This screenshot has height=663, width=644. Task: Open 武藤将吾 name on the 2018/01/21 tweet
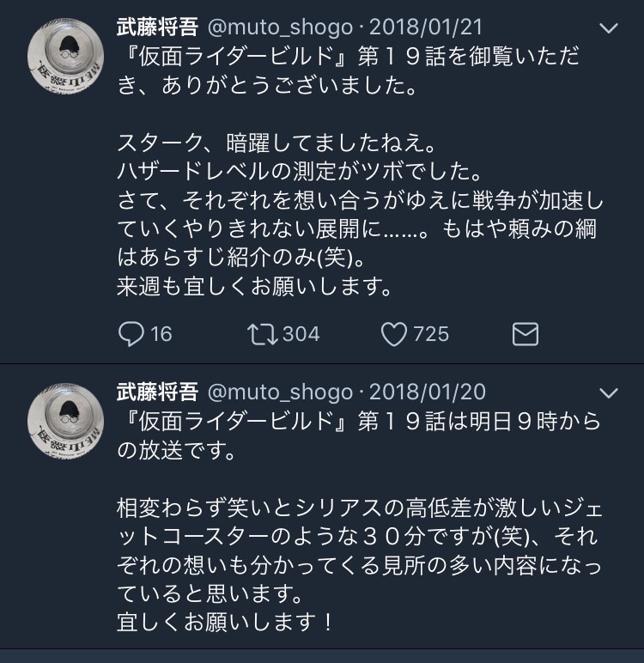(156, 27)
